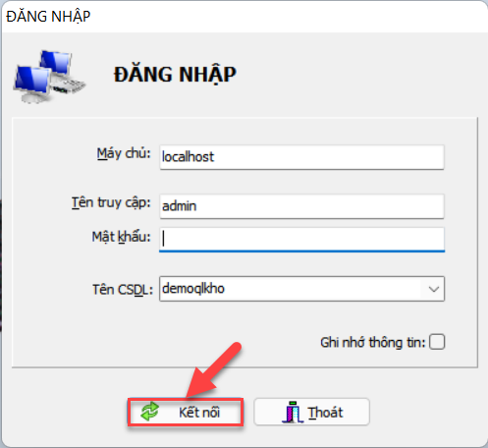Click the Kết nối button
Image resolution: width=488 pixels, height=448 pixels.
[186, 412]
